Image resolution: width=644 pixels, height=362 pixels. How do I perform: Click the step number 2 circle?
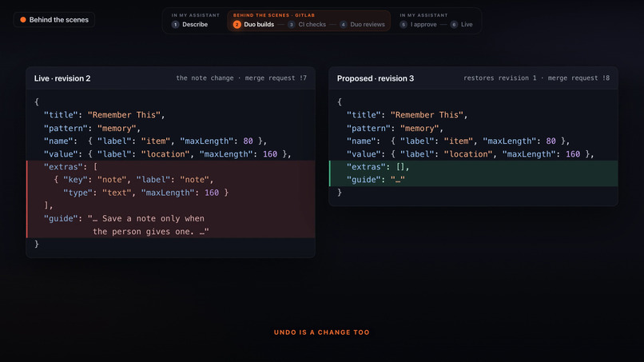[237, 24]
